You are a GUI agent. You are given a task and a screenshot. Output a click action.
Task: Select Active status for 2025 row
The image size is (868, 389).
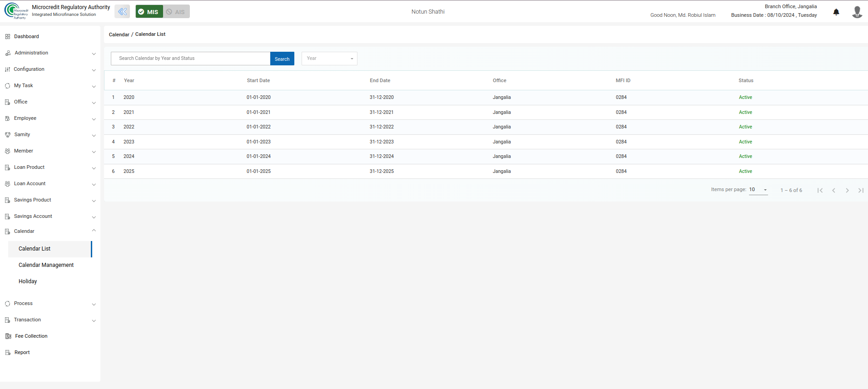[x=745, y=171]
